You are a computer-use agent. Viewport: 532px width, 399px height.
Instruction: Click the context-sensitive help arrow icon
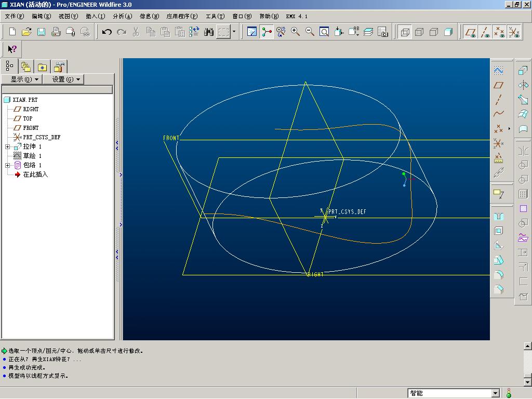point(12,49)
